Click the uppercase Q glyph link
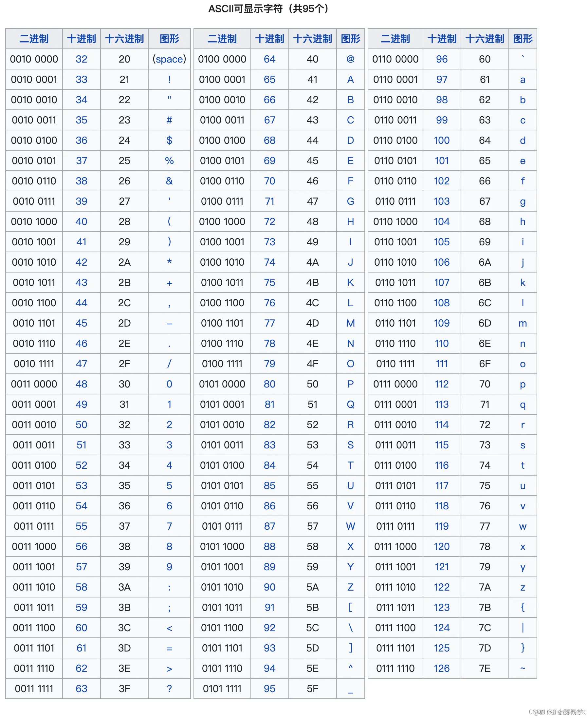This screenshot has width=588, height=718. [351, 405]
